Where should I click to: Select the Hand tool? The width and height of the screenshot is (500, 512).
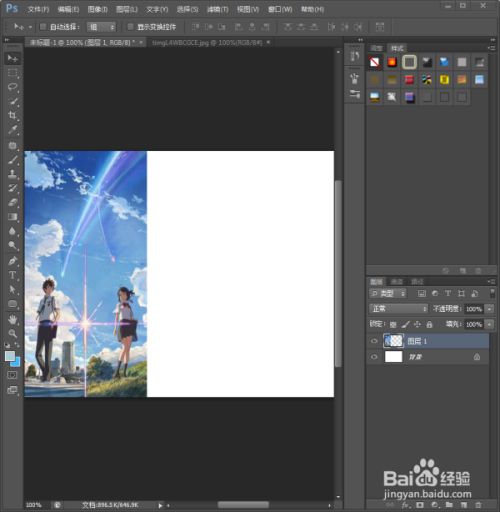(x=12, y=319)
